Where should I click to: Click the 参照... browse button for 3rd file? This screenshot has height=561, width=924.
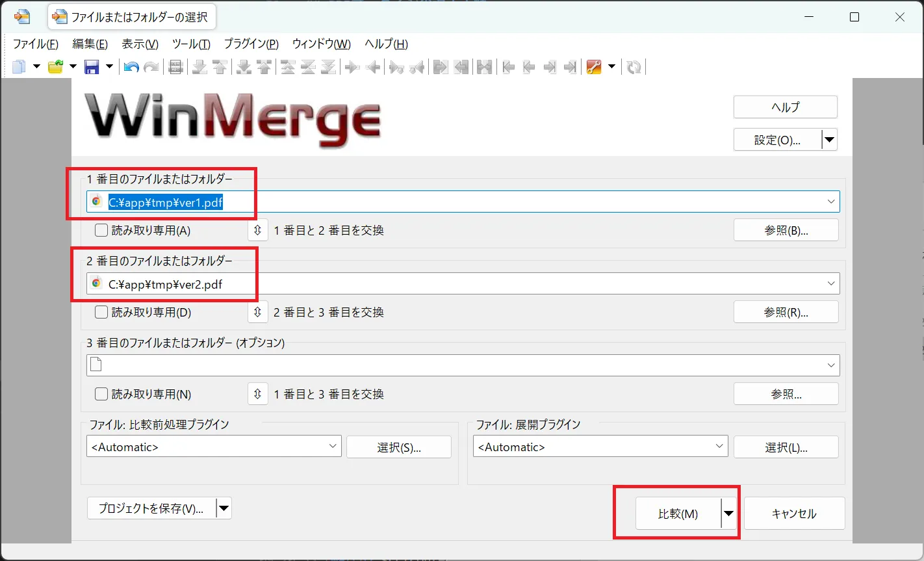[x=786, y=394]
